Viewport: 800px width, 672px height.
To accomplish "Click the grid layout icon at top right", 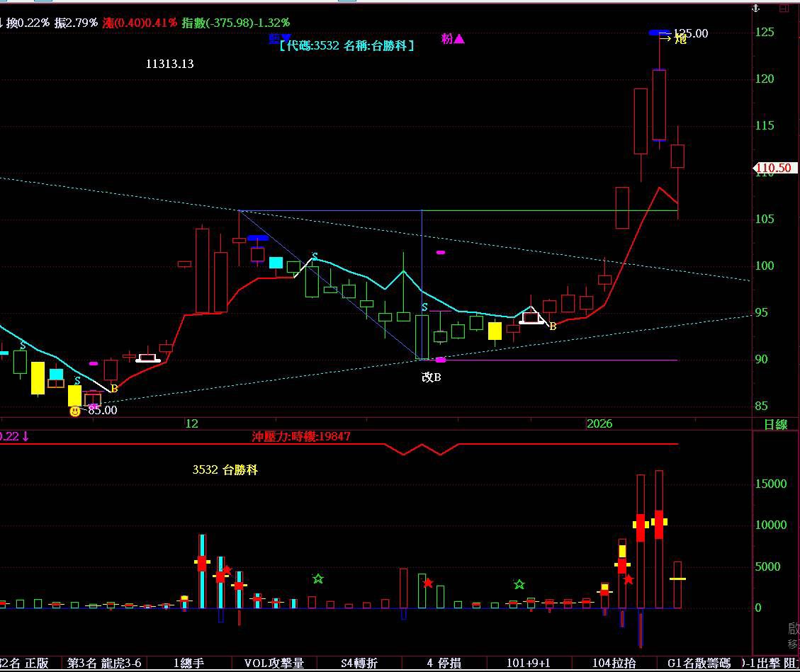I will (784, 8).
